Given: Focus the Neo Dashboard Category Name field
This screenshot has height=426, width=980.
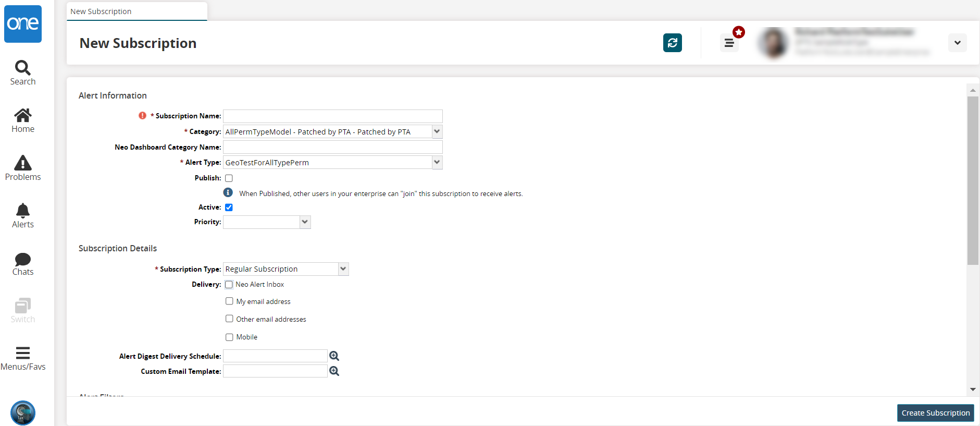Looking at the screenshot, I should click(x=333, y=147).
